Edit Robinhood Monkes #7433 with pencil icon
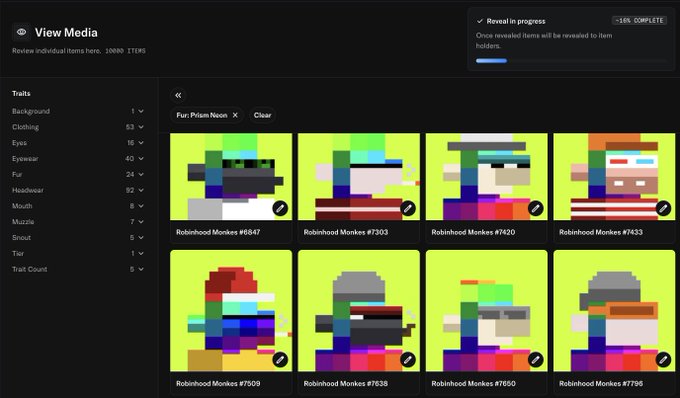This screenshot has height=398, width=680. [663, 209]
